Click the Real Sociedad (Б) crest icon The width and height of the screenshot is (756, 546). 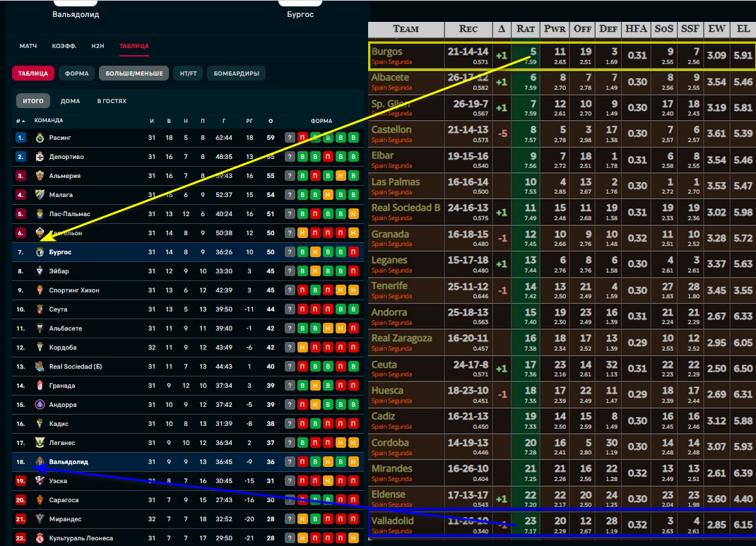(40, 367)
